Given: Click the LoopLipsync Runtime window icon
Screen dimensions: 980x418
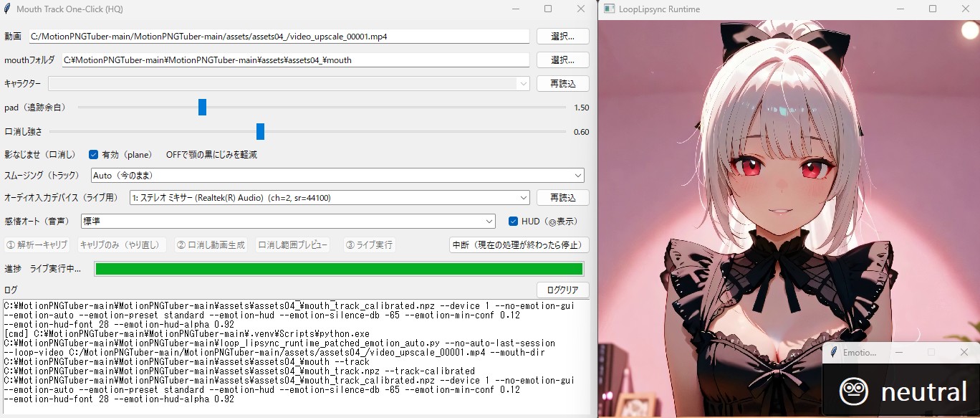Looking at the screenshot, I should 609,9.
